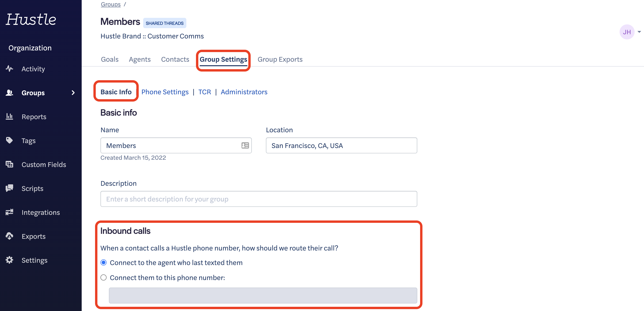
Task: Go to the Administrators section link
Action: coord(244,92)
